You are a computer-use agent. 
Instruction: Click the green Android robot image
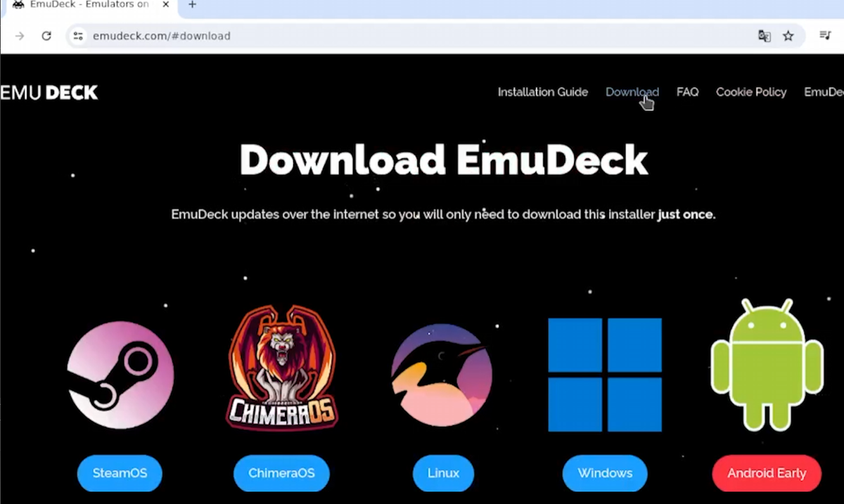(767, 365)
